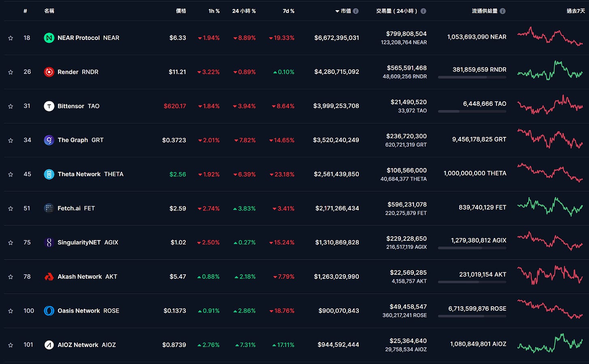Click NEAR market cap $6,672,395,031

pos(337,38)
